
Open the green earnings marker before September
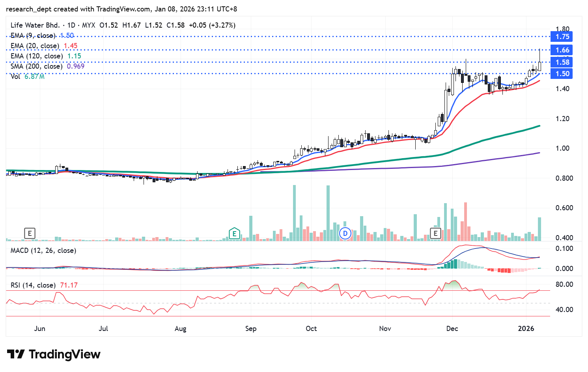coord(234,234)
